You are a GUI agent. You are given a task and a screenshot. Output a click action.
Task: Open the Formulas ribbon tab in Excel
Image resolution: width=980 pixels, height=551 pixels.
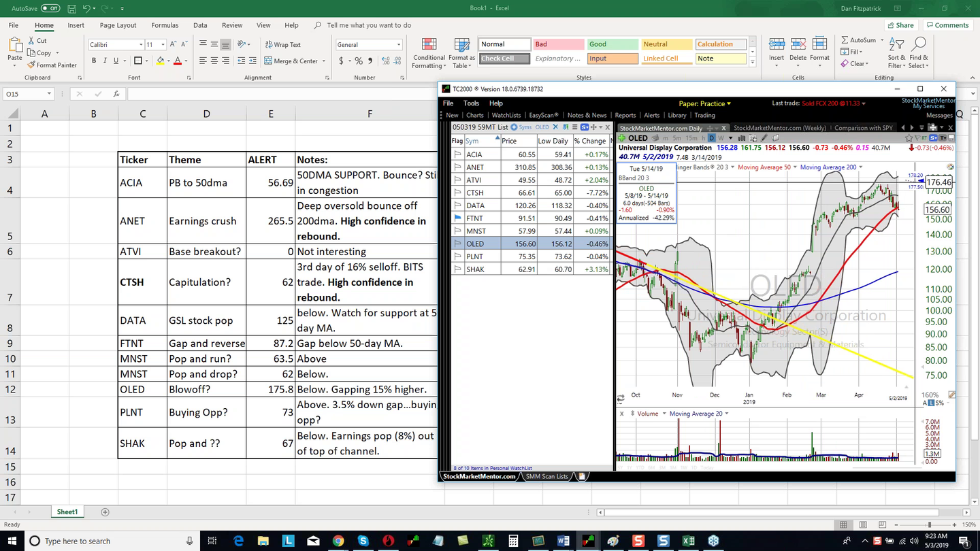165,25
